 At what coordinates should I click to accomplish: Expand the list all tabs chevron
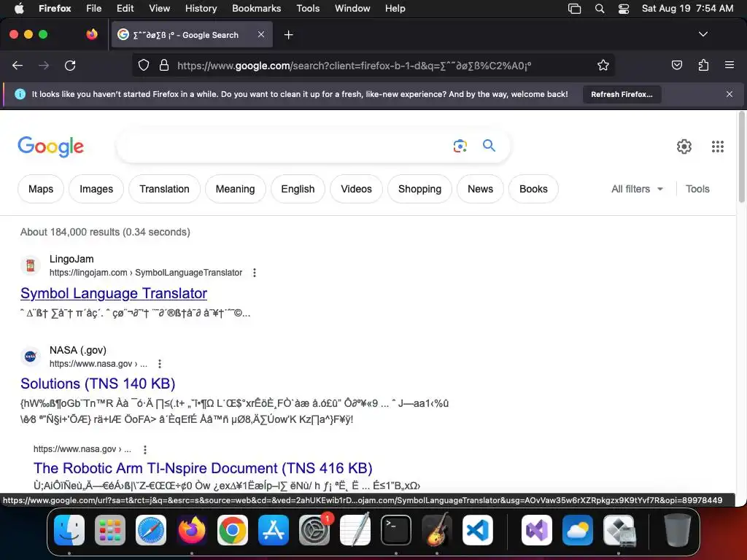pos(703,34)
